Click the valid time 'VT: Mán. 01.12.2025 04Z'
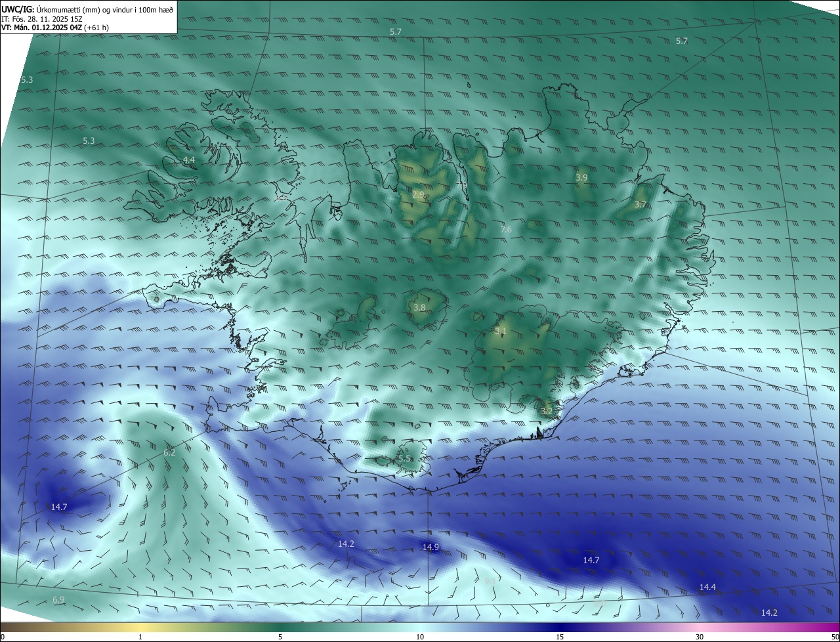This screenshot has height=642, width=840. pos(42,28)
